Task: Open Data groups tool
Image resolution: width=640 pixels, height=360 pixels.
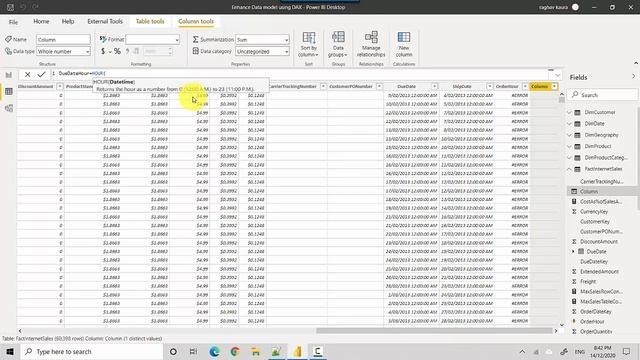Action: (338, 44)
